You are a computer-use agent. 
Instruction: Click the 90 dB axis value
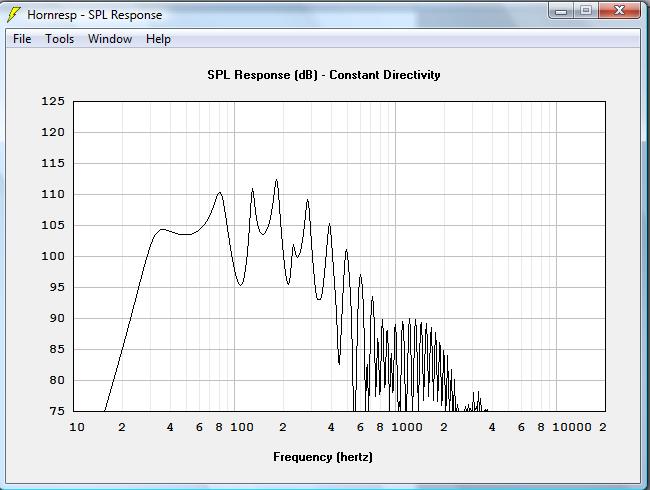click(57, 318)
